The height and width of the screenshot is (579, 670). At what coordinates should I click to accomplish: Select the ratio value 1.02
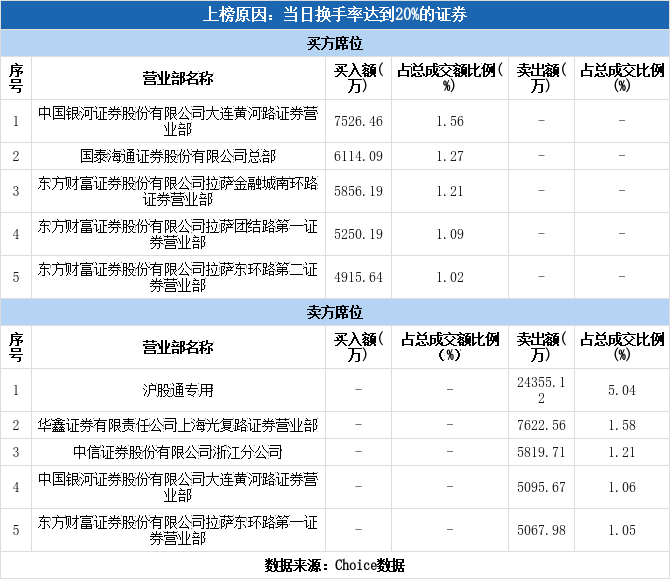click(x=450, y=277)
